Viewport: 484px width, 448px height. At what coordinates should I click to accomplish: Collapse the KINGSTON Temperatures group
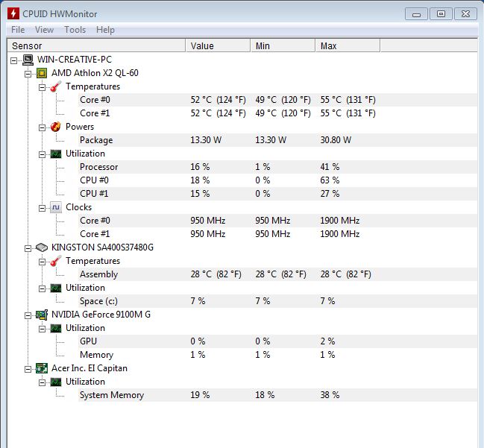(43, 262)
